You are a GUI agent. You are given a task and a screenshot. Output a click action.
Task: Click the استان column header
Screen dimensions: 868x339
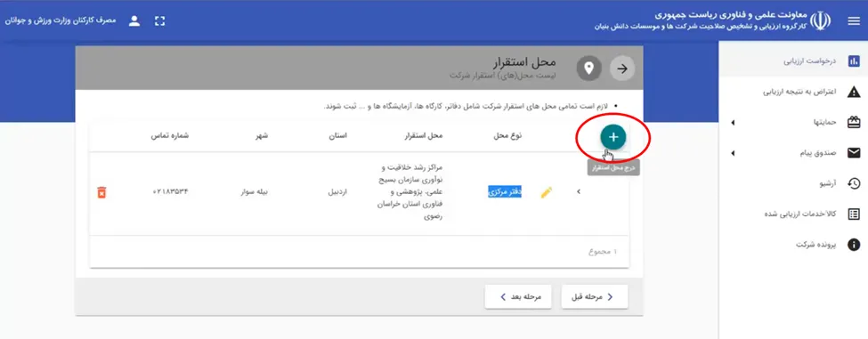click(x=337, y=136)
